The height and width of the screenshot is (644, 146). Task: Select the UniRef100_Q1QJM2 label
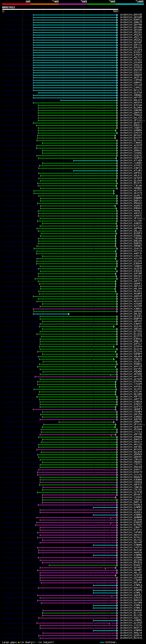(x=131, y=326)
